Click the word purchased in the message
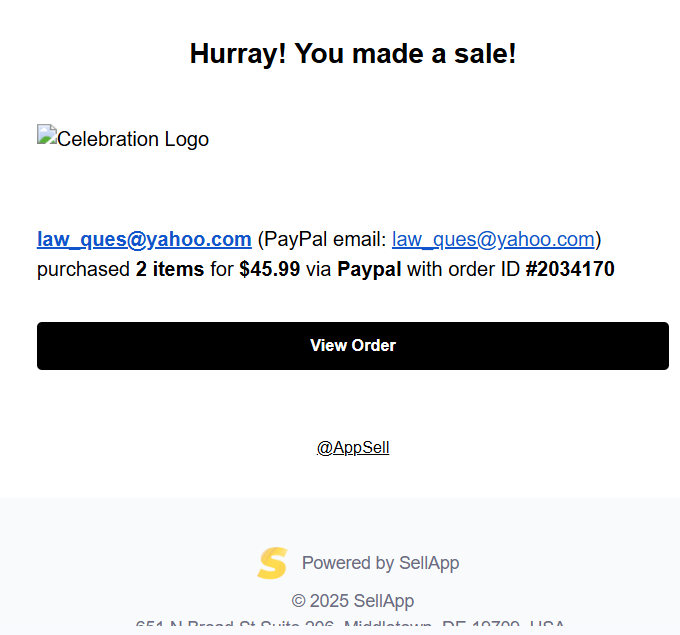 coord(83,269)
